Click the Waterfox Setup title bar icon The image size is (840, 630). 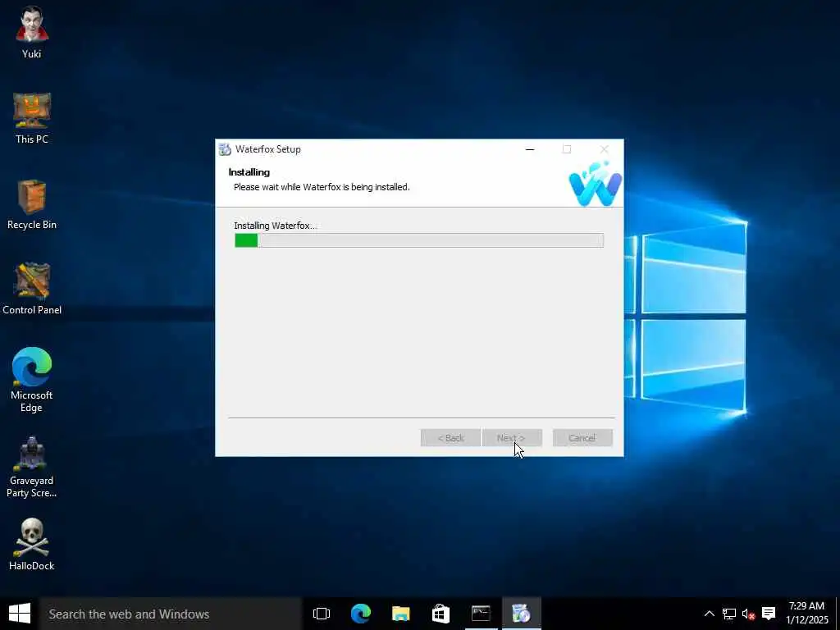(x=225, y=149)
